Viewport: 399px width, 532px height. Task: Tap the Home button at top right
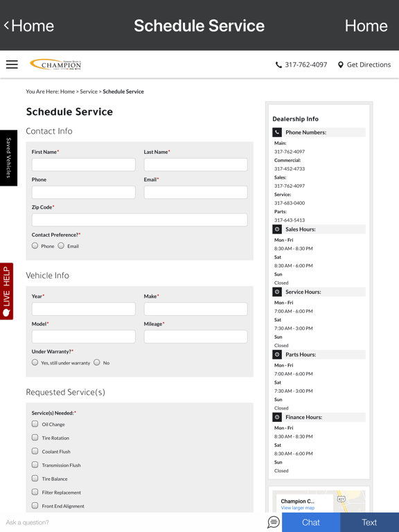pyautogui.click(x=366, y=26)
